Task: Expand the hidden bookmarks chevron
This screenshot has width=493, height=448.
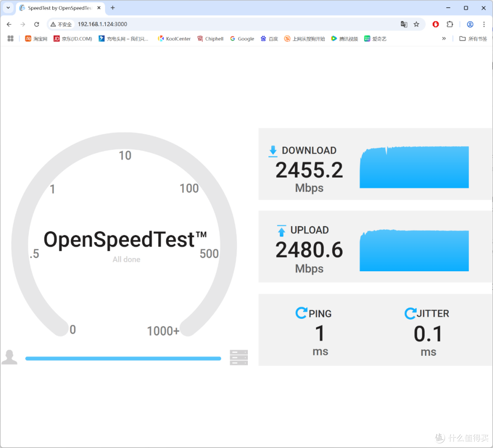Action: 444,38
